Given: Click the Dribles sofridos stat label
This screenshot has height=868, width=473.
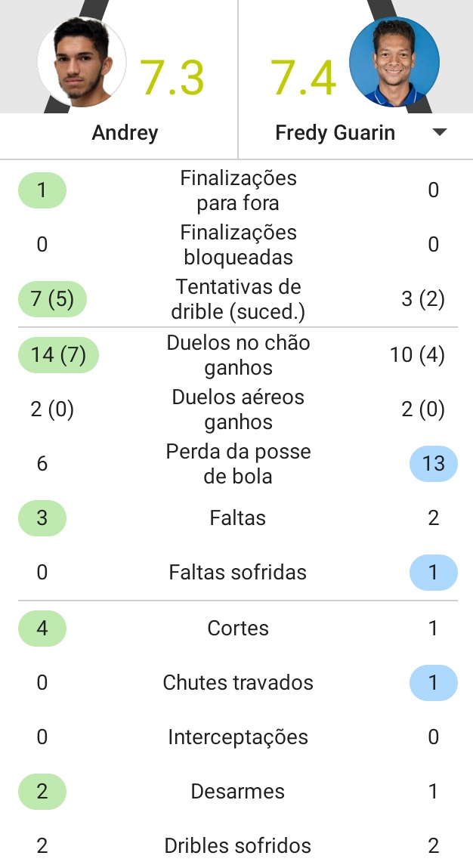Looking at the screenshot, I should 238,846.
